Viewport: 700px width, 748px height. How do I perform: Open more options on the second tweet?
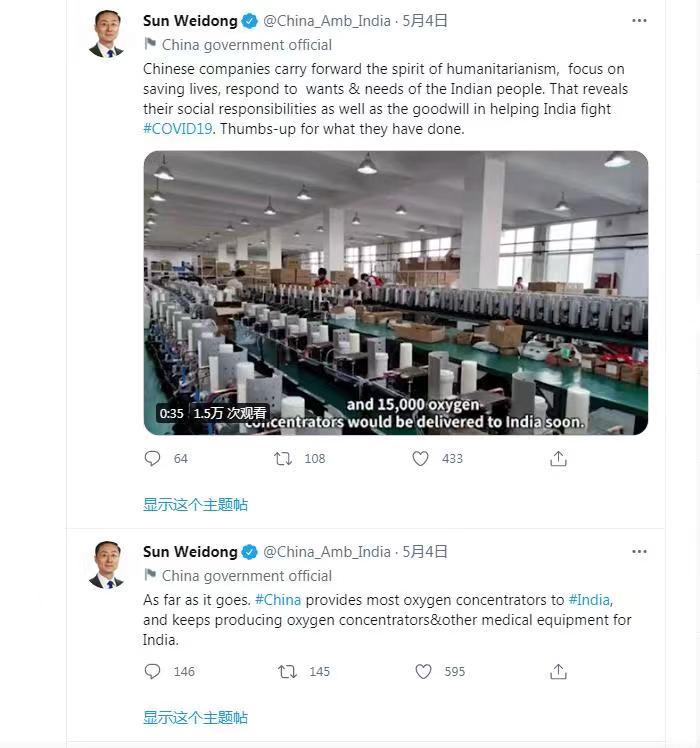point(639,551)
